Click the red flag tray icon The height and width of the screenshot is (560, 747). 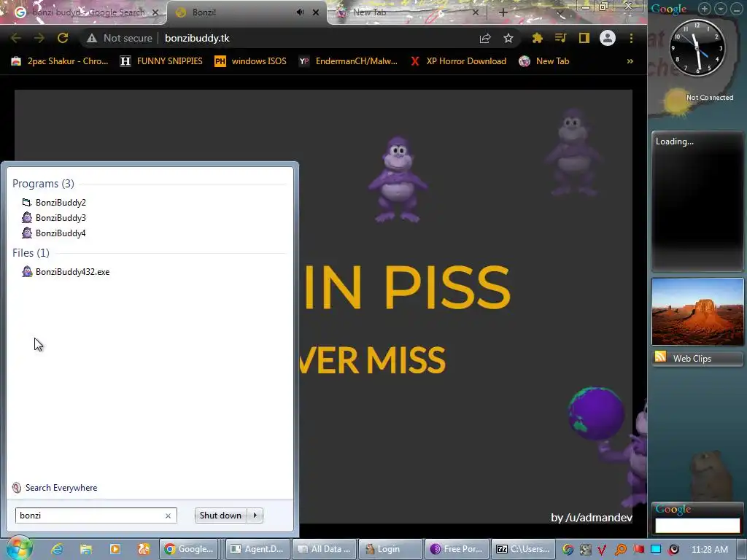(x=638, y=550)
